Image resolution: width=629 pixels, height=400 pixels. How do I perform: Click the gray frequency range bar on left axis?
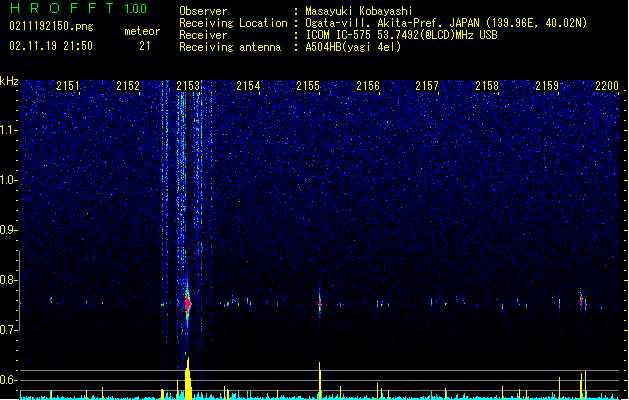pyautogui.click(x=19, y=291)
